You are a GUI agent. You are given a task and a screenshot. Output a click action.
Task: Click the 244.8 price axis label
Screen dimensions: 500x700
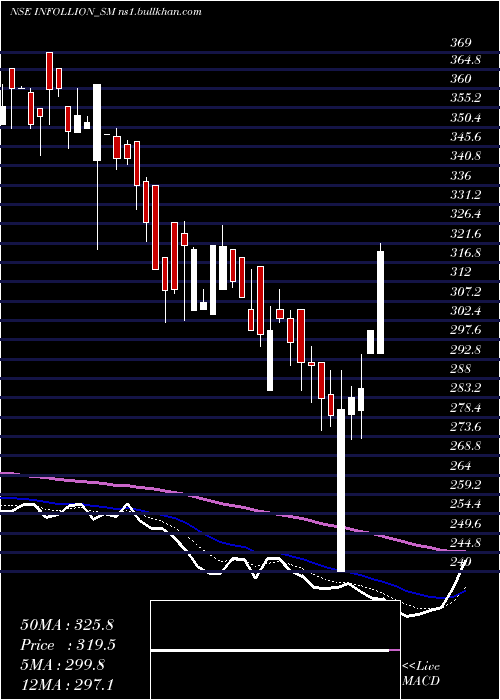click(x=465, y=543)
